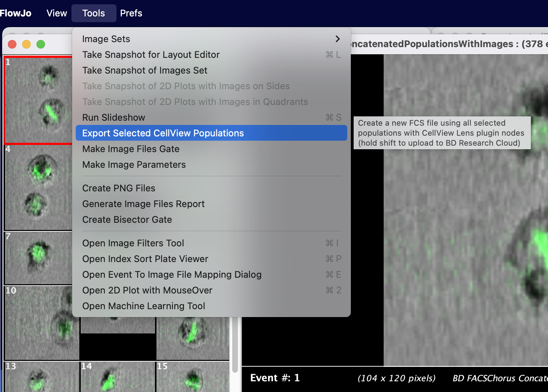Start Run Slideshow from the menu
The height and width of the screenshot is (392, 548).
coord(114,117)
